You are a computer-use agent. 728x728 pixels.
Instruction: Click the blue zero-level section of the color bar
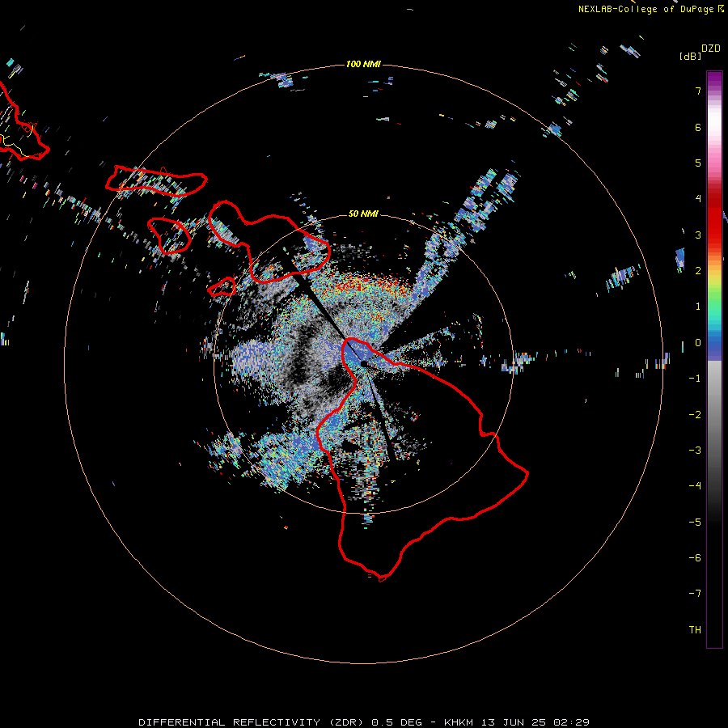714,348
